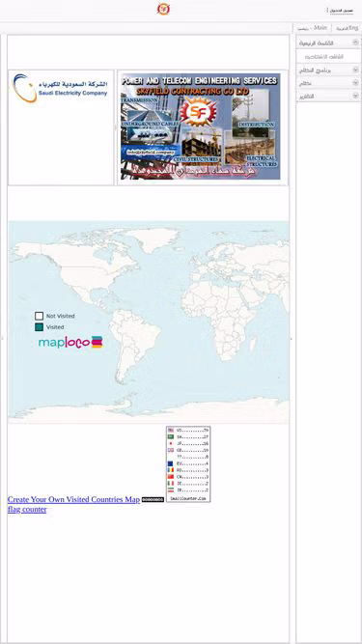
Task: Click the maploco logo on the map
Action: coord(70,342)
